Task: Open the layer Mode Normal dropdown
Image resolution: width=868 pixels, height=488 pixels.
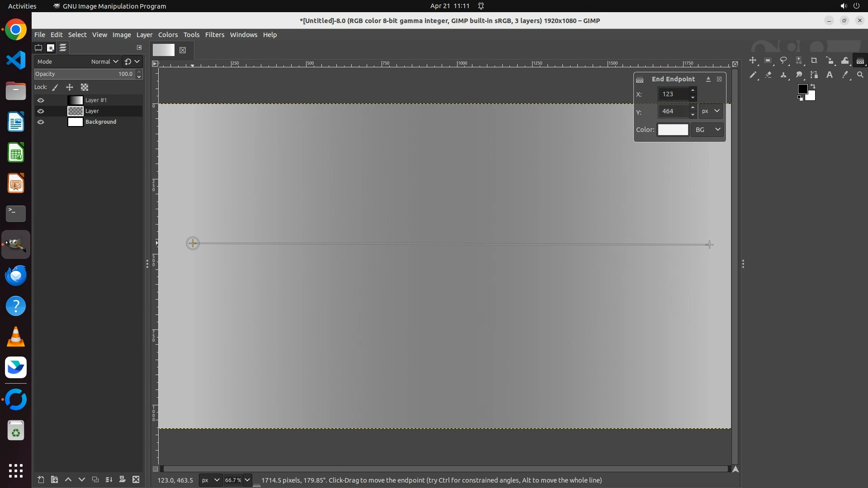Action: [104, 61]
